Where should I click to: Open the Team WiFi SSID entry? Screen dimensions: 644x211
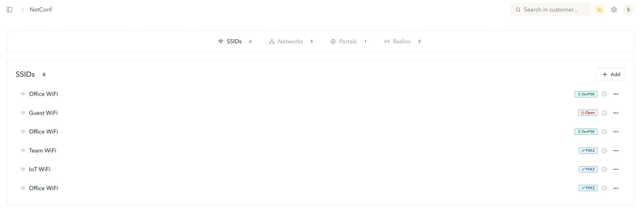pos(43,151)
